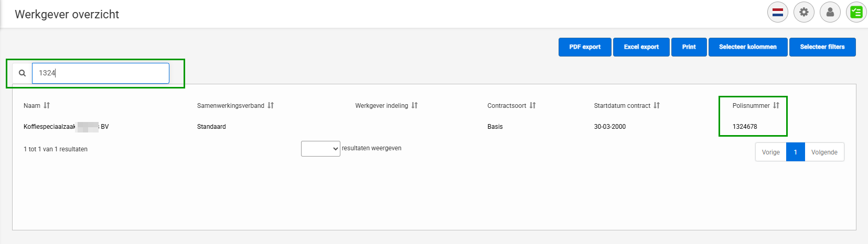Open the green checklist icon
Image resolution: width=868 pixels, height=244 pixels.
click(x=856, y=12)
